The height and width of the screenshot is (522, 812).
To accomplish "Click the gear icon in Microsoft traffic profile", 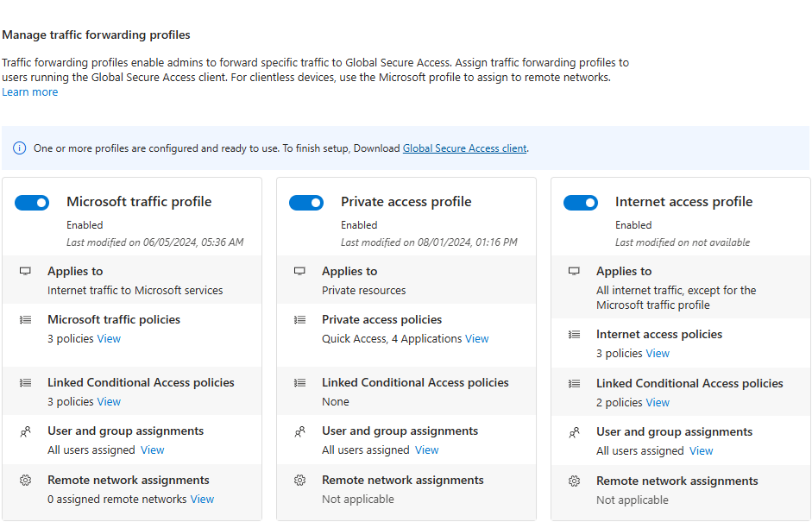I will click(x=25, y=480).
